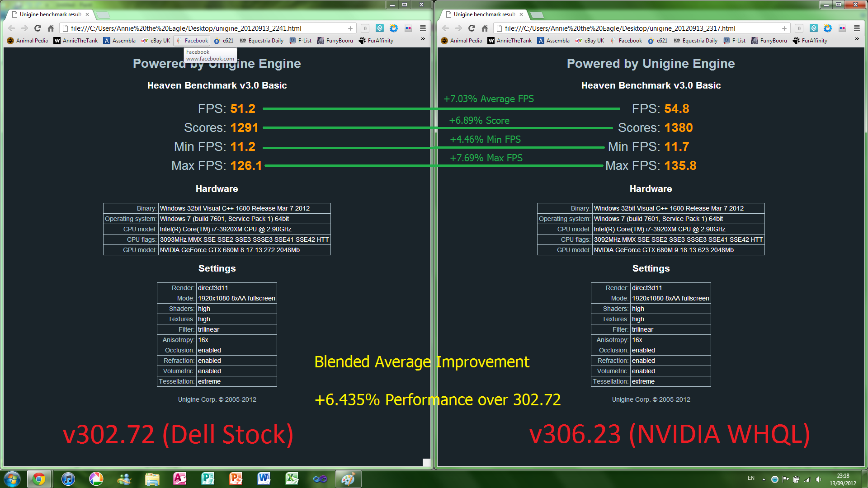868x488 pixels.
Task: Click the teal shield extension icon in the right window
Action: click(814, 28)
